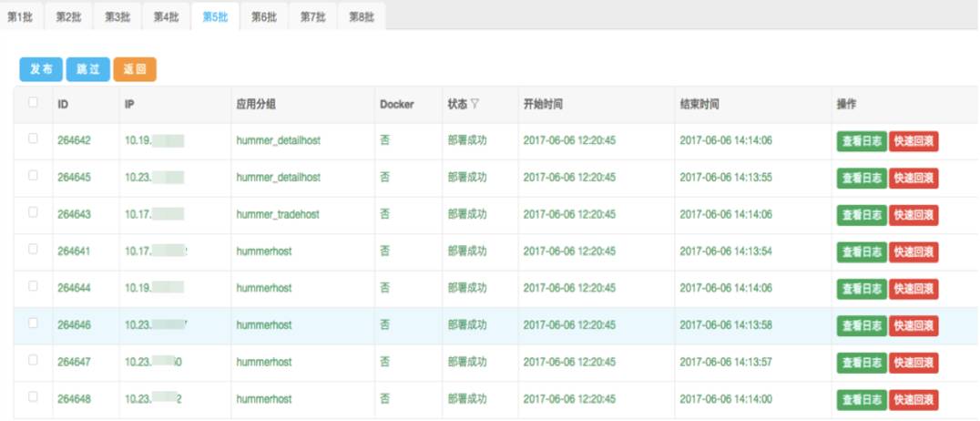This screenshot has height=421, width=980.
Task: Check the box for row ID 264644
Action: (x=33, y=286)
